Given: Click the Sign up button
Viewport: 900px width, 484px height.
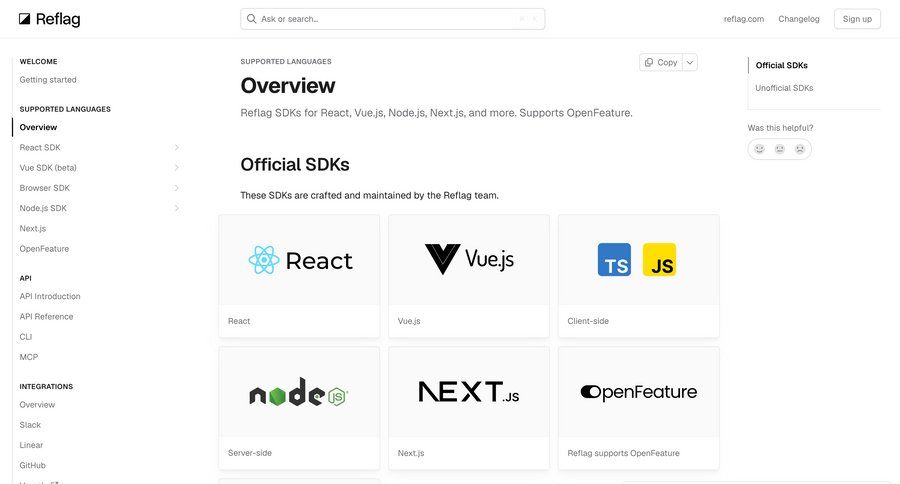Looking at the screenshot, I should pos(857,19).
